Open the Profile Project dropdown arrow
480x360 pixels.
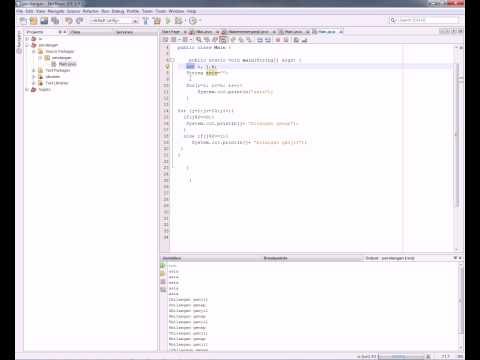click(x=200, y=21)
